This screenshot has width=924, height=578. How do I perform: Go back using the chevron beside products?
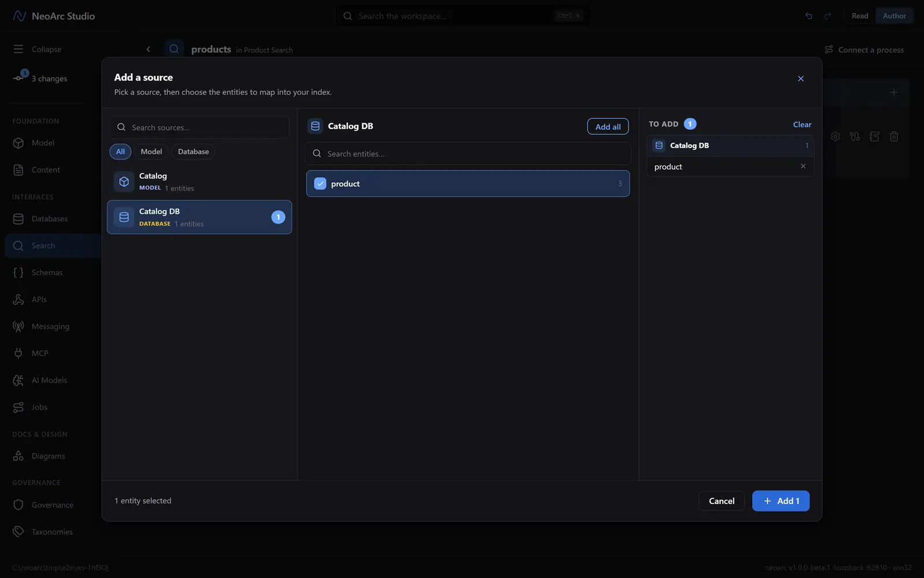coord(148,50)
